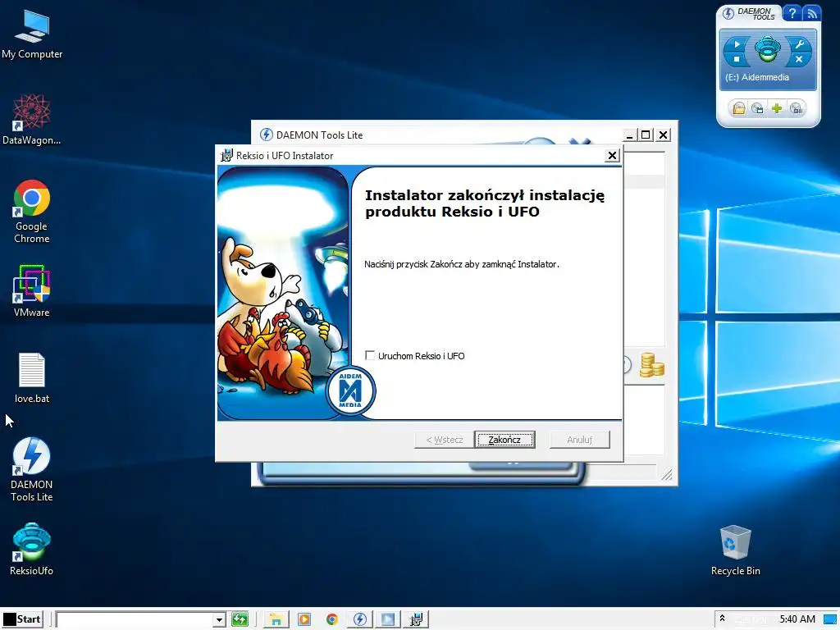
Task: Open the file explorer taskbar icon
Action: pyautogui.click(x=276, y=620)
